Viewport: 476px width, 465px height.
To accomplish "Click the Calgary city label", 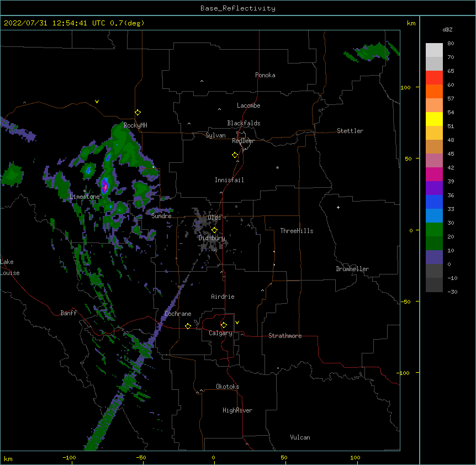I will (221, 333).
